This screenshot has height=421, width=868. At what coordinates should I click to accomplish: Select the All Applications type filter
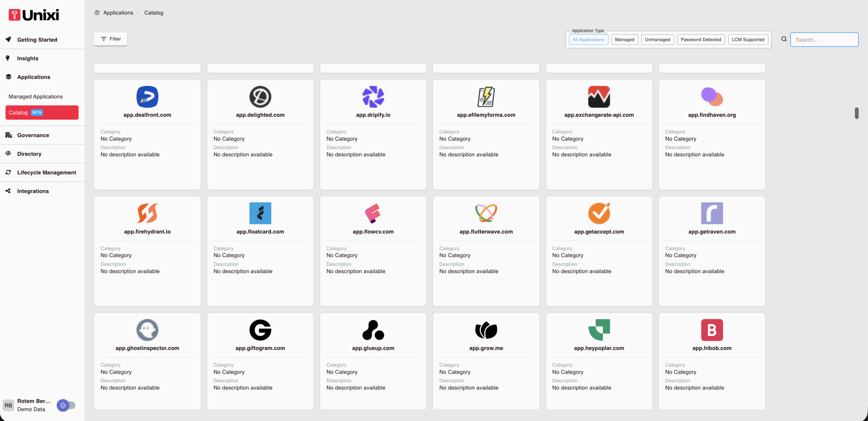click(589, 39)
